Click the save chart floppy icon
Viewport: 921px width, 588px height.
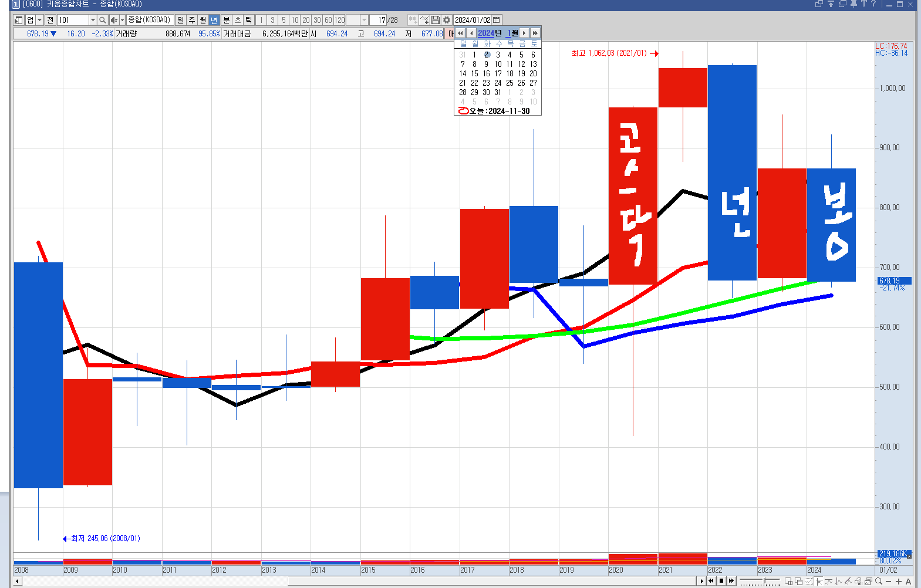click(436, 20)
